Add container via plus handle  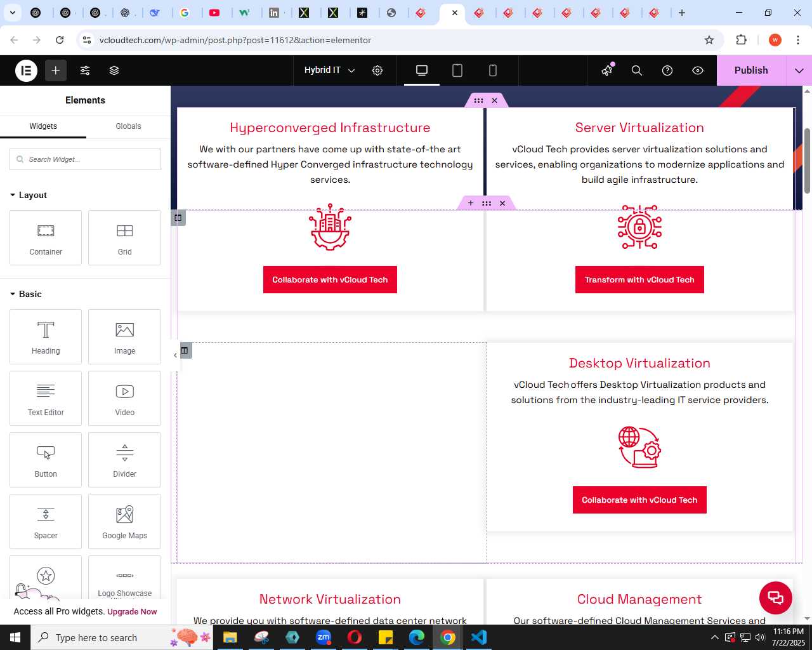point(471,203)
